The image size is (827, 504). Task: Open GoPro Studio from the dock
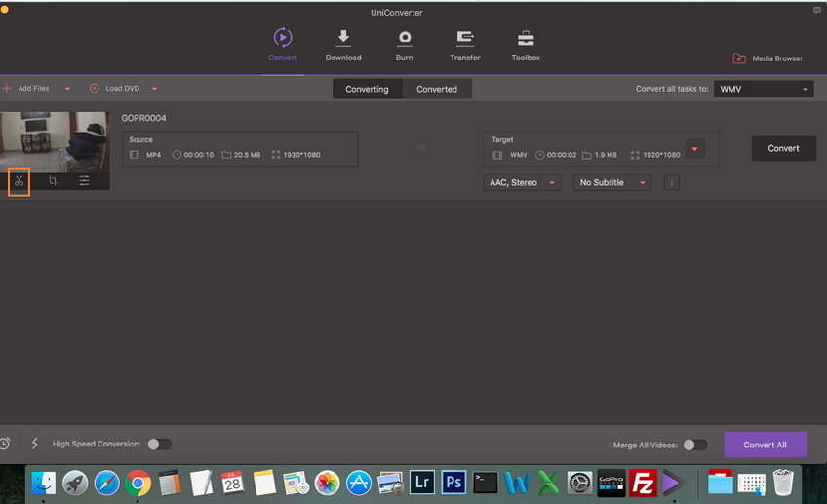[610, 483]
